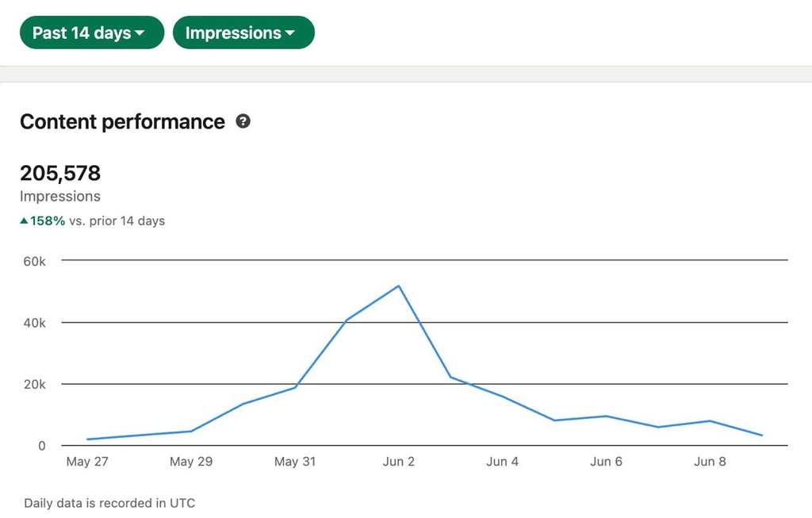Click the green upward triangle trend icon

25,221
